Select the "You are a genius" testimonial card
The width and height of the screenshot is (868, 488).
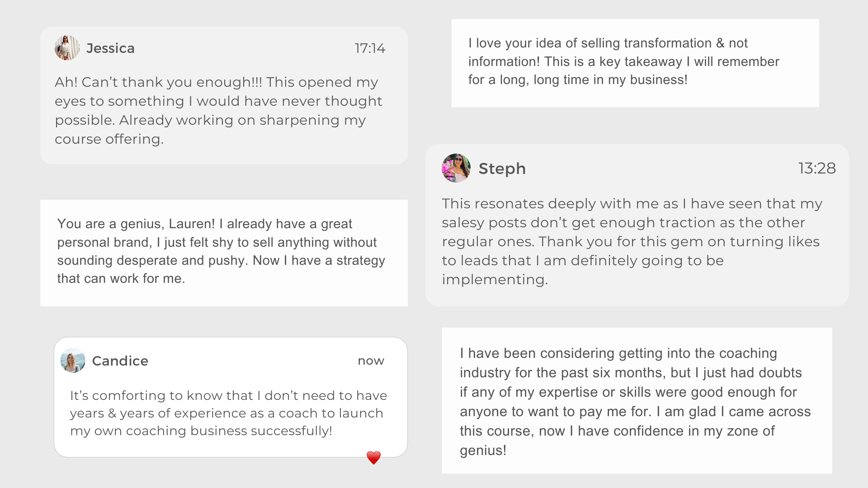pyautogui.click(x=224, y=253)
